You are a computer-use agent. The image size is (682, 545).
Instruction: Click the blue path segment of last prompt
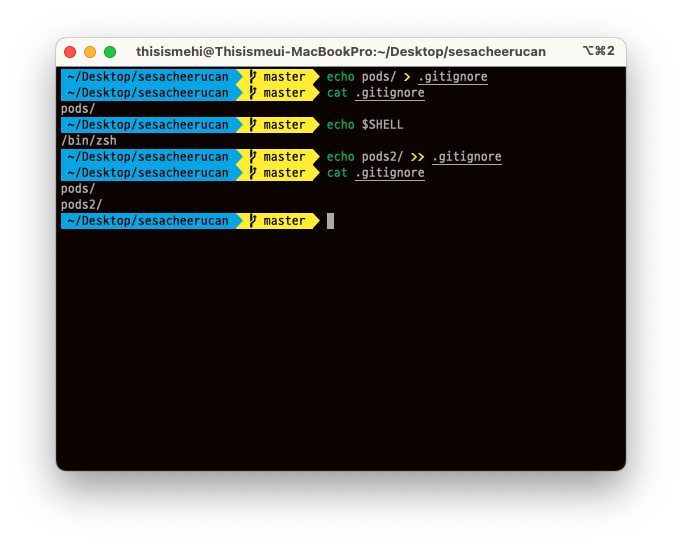coord(149,221)
